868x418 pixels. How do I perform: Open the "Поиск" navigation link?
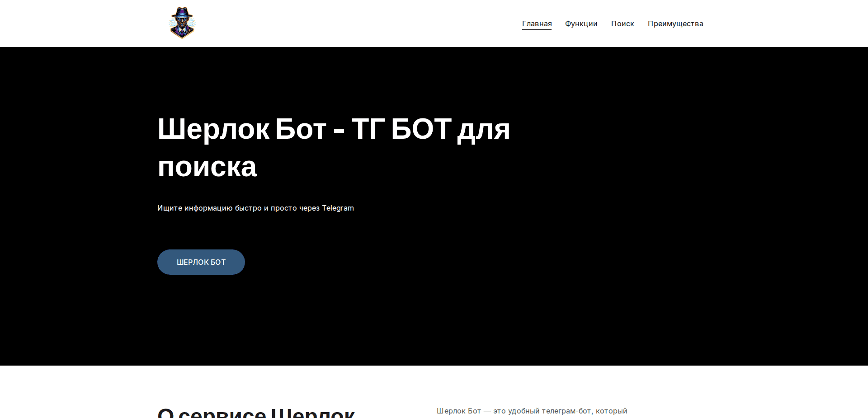623,23
